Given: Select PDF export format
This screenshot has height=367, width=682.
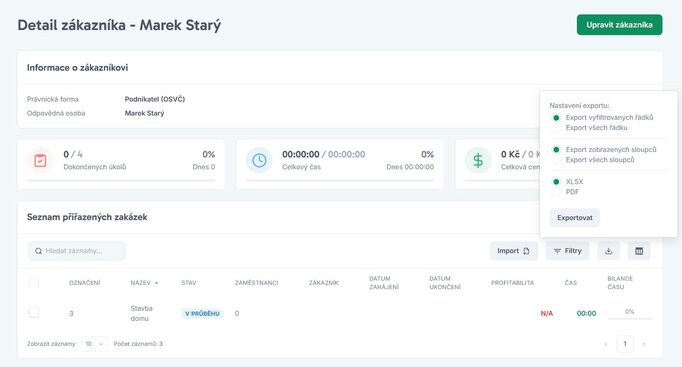Looking at the screenshot, I should pos(556,192).
